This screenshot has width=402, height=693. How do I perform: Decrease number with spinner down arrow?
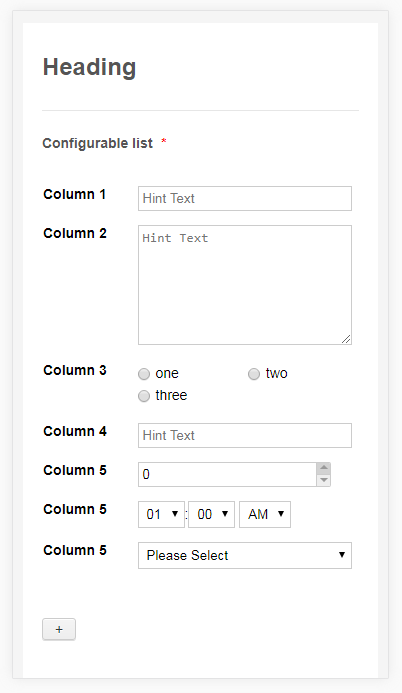point(324,480)
